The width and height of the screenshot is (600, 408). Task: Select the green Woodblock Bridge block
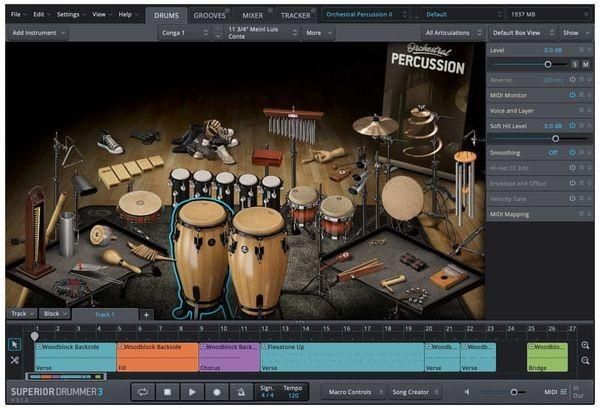click(x=547, y=357)
